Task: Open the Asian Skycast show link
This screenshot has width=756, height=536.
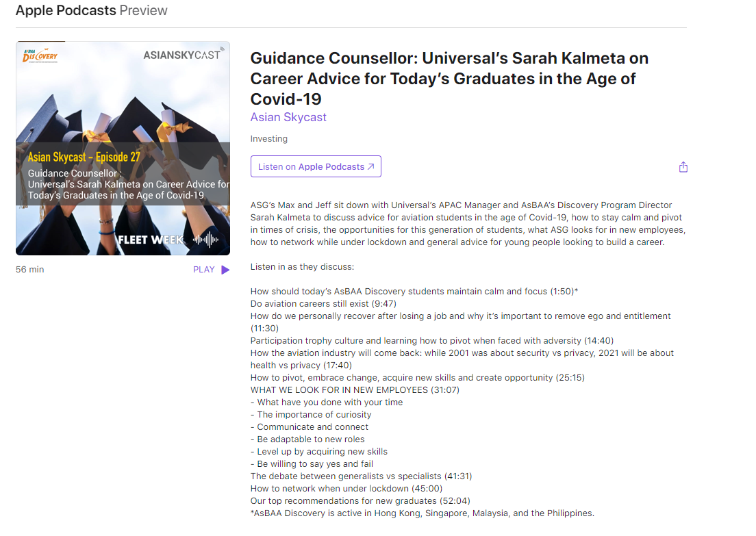Action: [288, 117]
